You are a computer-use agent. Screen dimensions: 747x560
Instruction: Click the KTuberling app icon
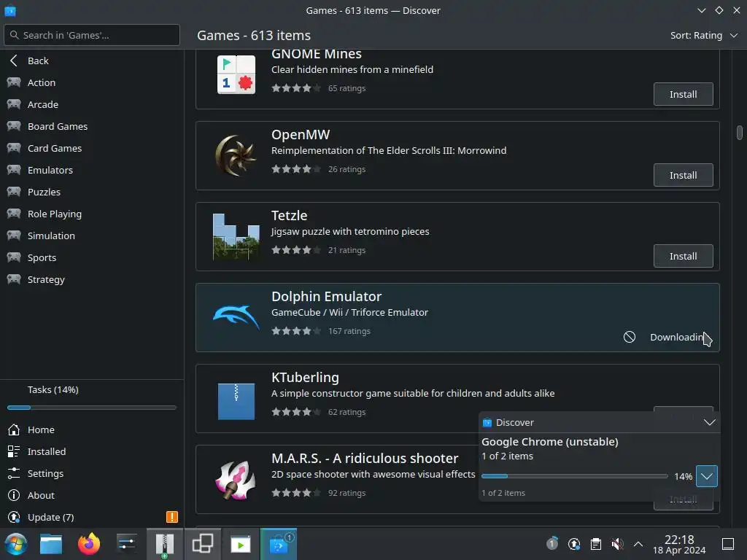236,402
